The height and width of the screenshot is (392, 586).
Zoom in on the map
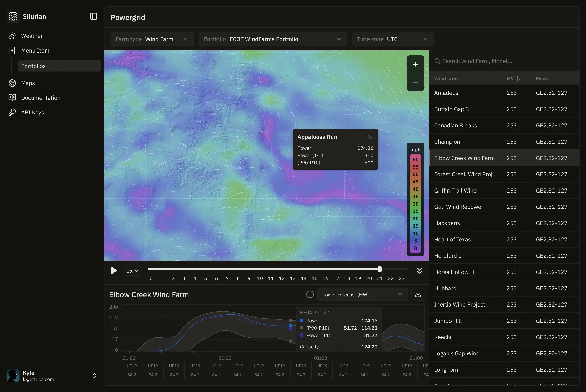(415, 65)
